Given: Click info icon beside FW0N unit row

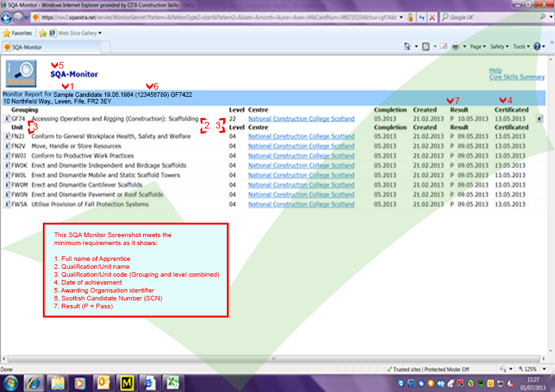Looking at the screenshot, I should [7, 194].
